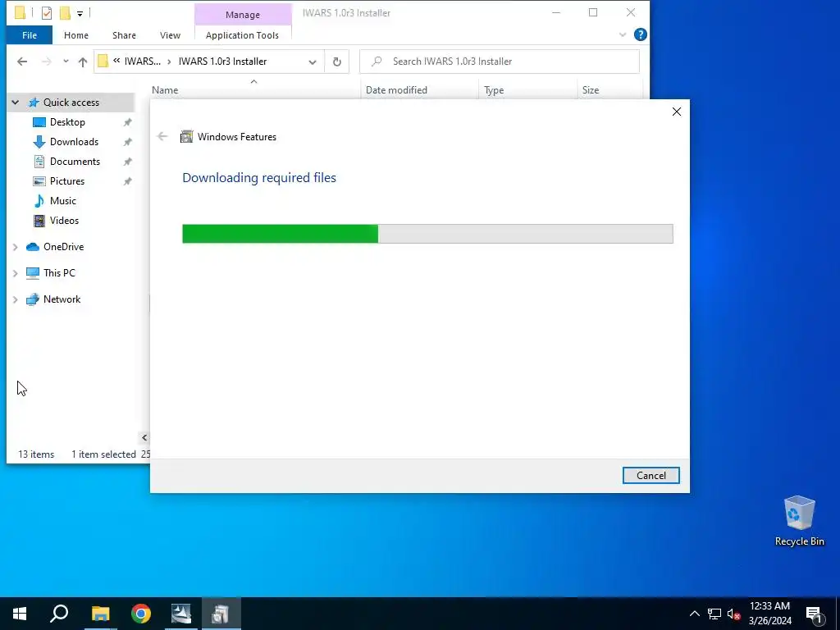Open the Windows Start menu
This screenshot has height=630, width=840.
pyautogui.click(x=20, y=614)
